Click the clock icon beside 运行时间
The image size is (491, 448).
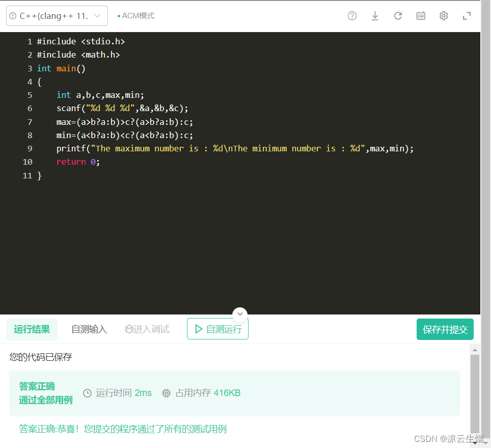pyautogui.click(x=88, y=393)
